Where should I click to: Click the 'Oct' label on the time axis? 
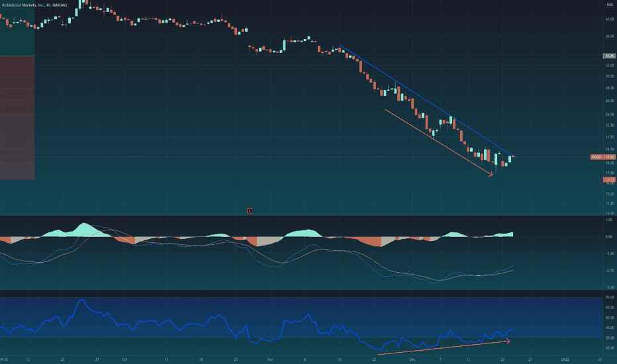click(124, 359)
